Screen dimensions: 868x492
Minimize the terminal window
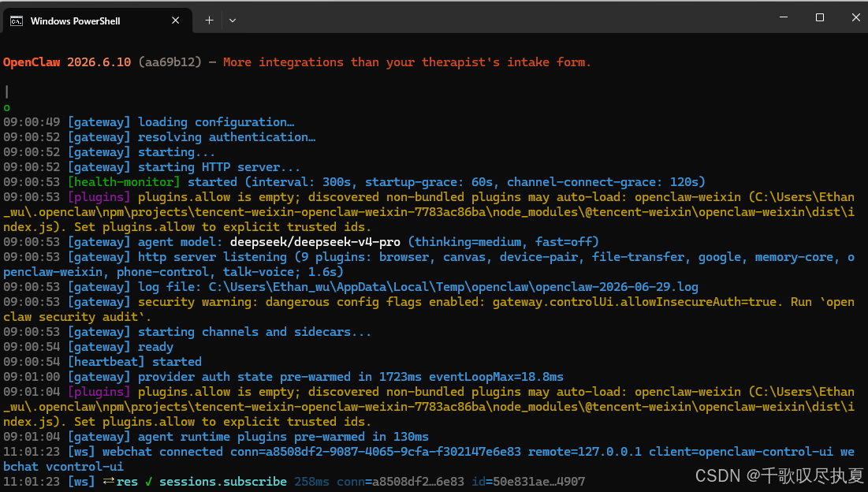click(x=784, y=17)
